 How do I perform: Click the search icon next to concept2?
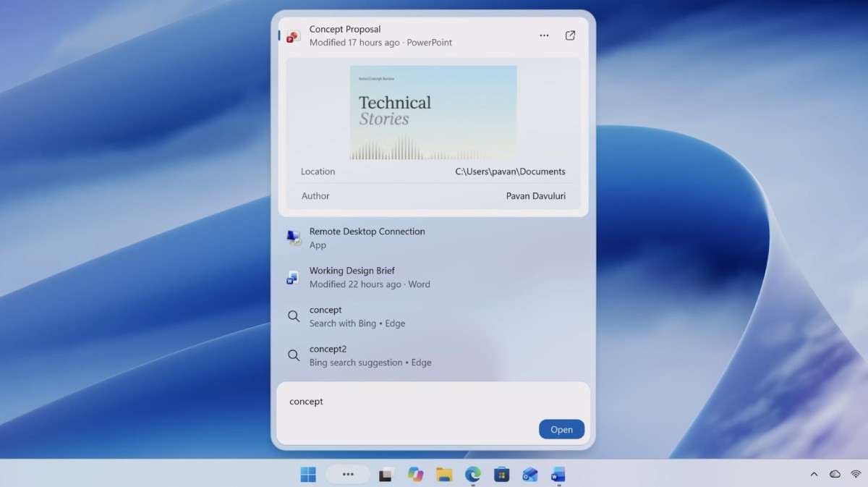294,355
